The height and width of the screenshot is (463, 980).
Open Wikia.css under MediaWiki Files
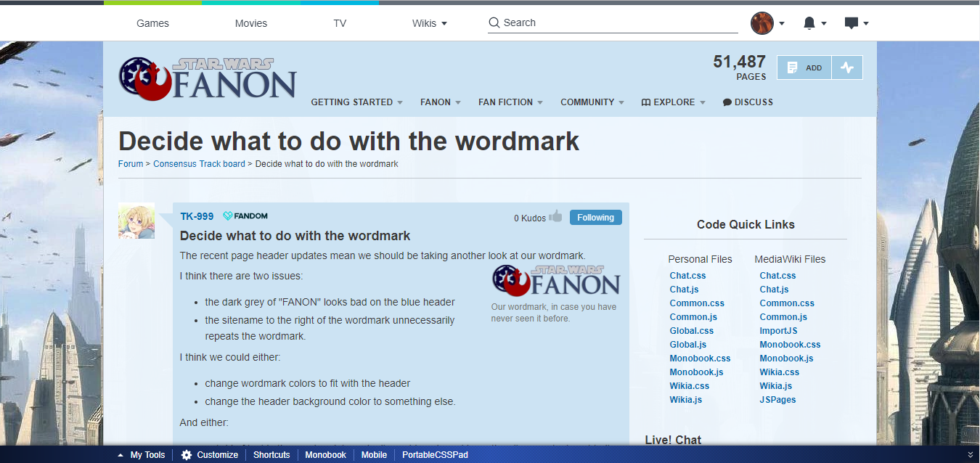(780, 372)
